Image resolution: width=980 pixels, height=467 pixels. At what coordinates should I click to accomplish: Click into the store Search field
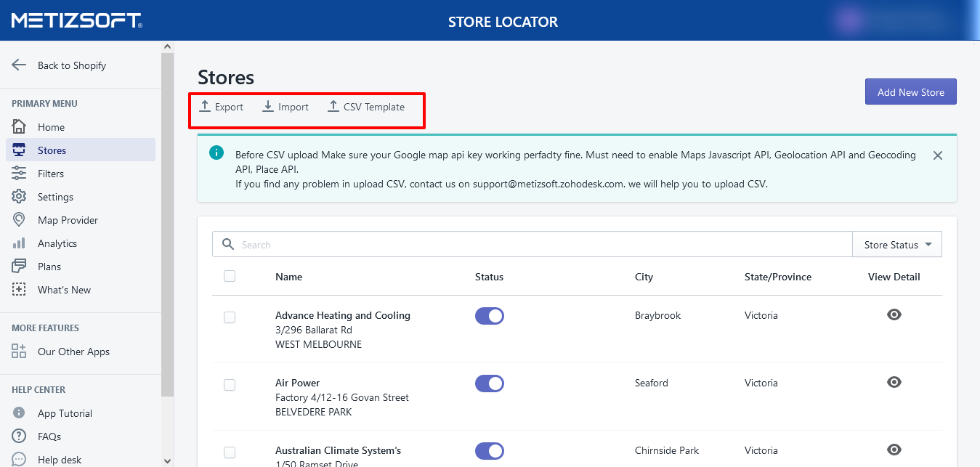538,245
